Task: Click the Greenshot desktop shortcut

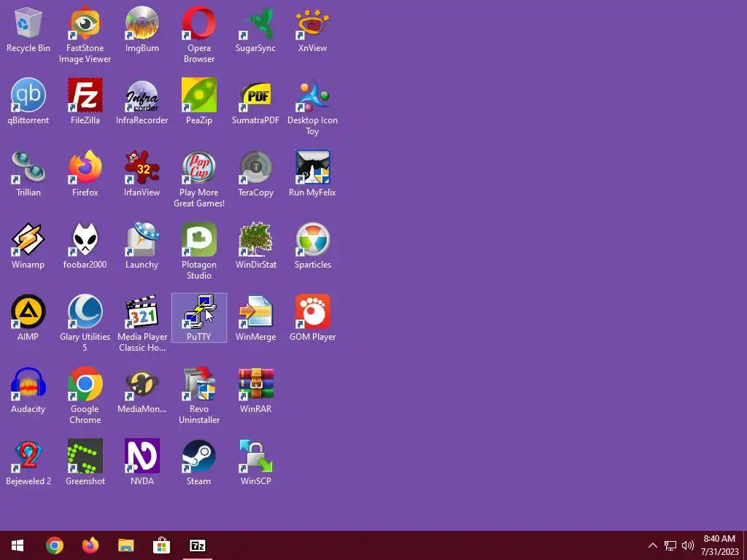Action: (x=85, y=462)
